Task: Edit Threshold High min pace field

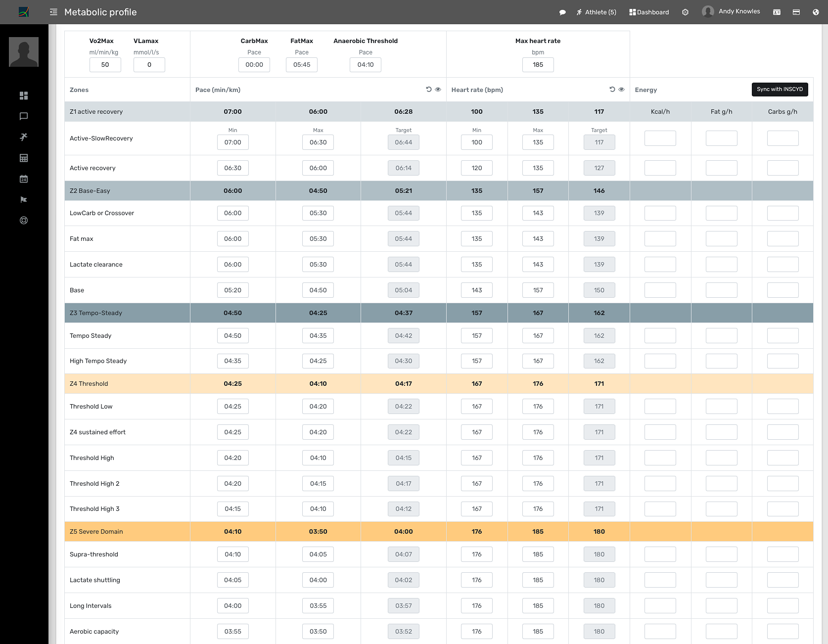Action: (233, 458)
